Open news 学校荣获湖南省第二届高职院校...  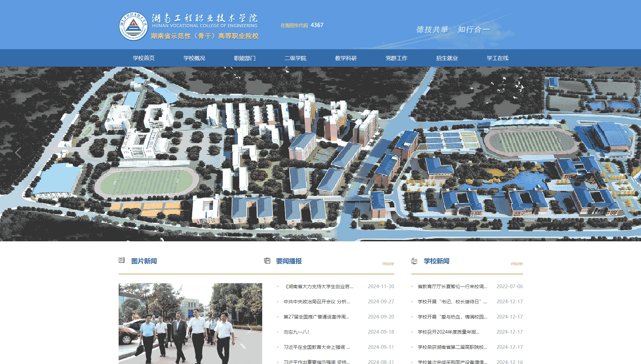[x=453, y=347]
